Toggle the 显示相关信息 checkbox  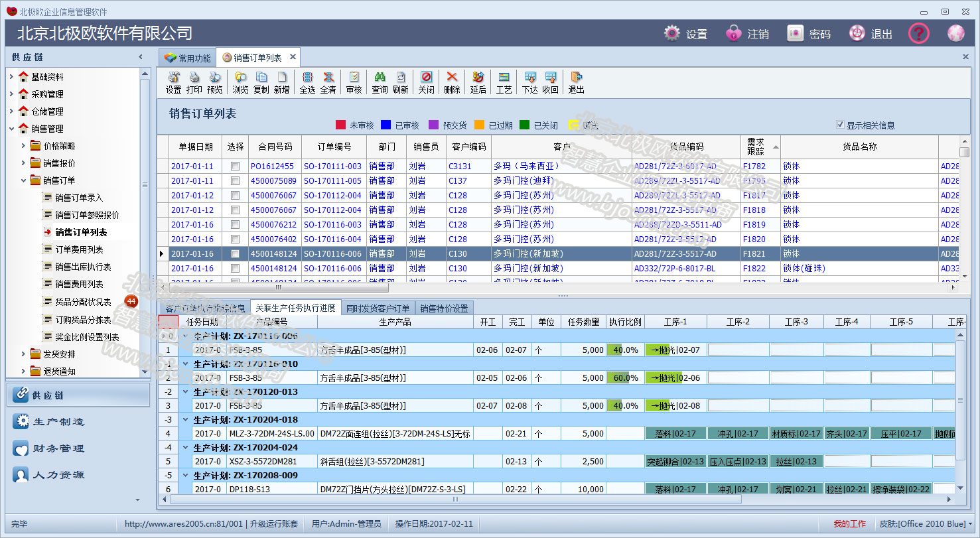tap(840, 125)
